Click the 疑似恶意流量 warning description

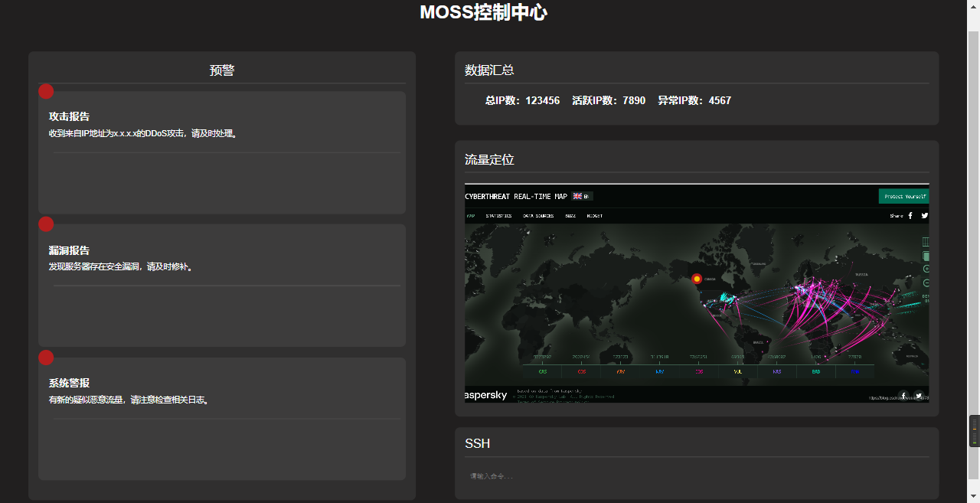(x=129, y=400)
